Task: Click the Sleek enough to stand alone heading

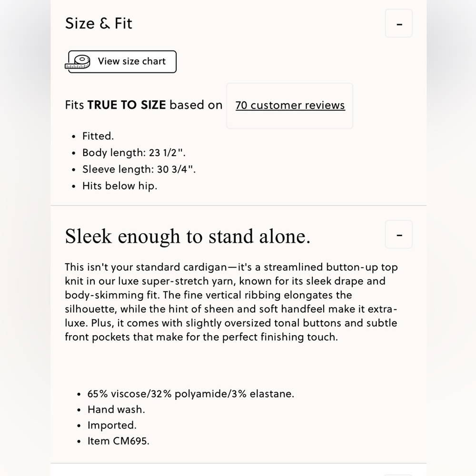Action: pos(188,236)
